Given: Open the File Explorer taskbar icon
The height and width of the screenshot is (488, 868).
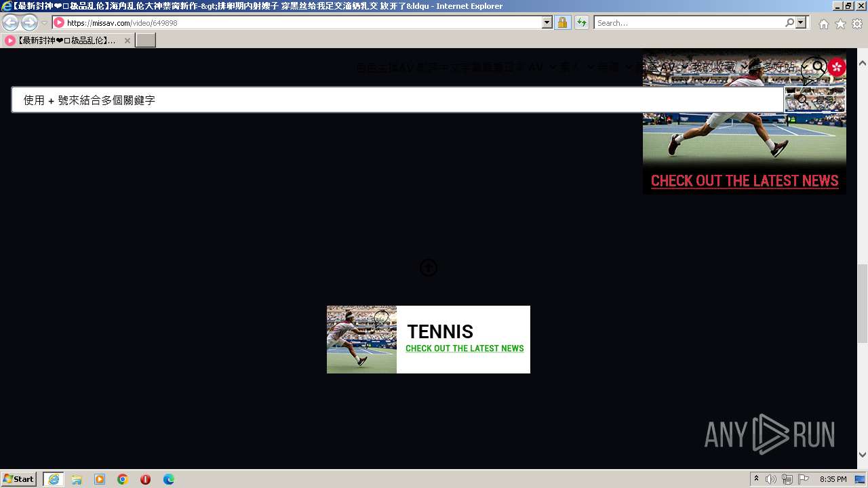Looking at the screenshot, I should [77, 479].
